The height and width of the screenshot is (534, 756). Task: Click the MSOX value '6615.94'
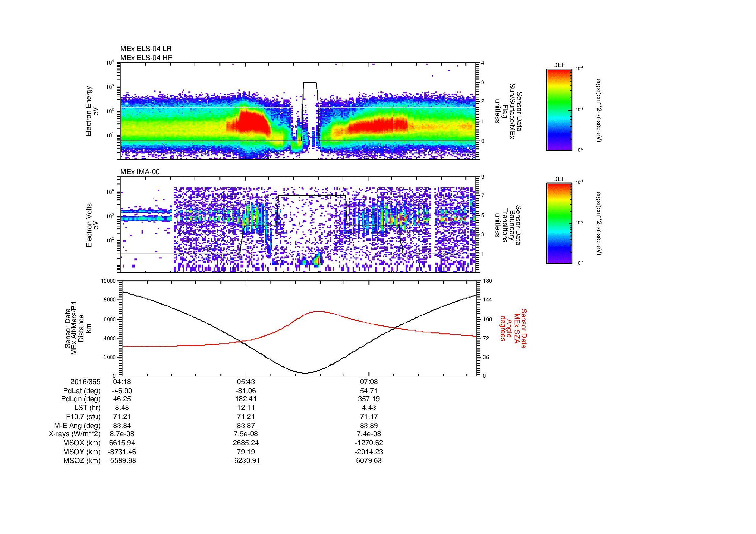(122, 443)
